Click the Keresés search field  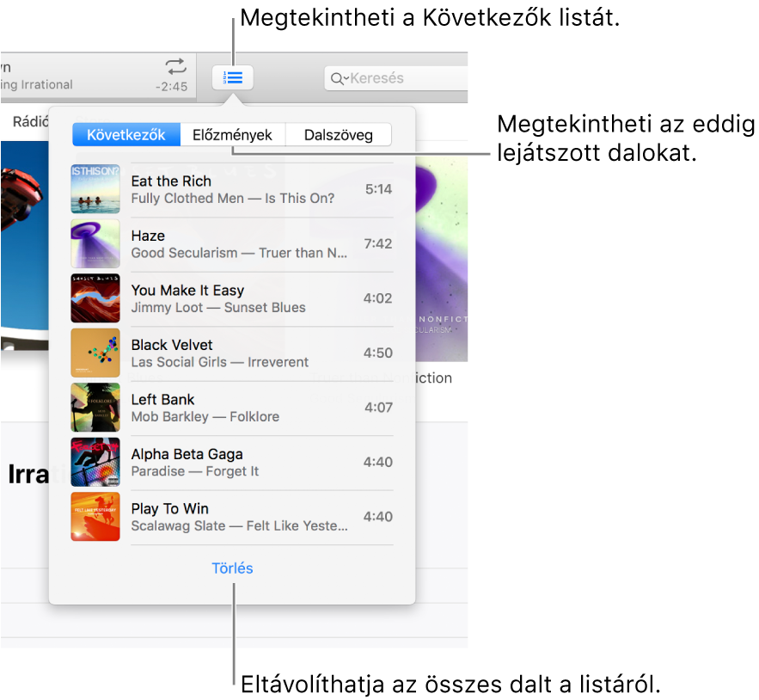(x=396, y=78)
